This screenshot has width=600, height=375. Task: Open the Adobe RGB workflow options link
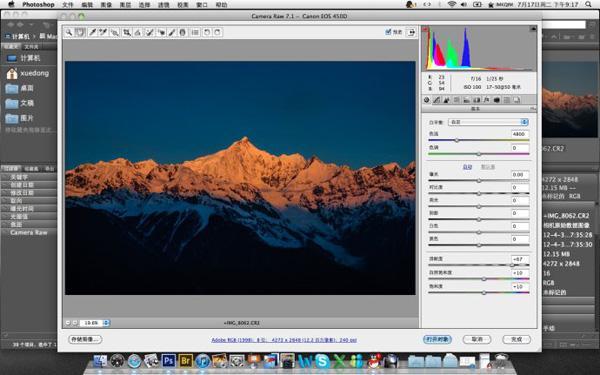click(284, 340)
